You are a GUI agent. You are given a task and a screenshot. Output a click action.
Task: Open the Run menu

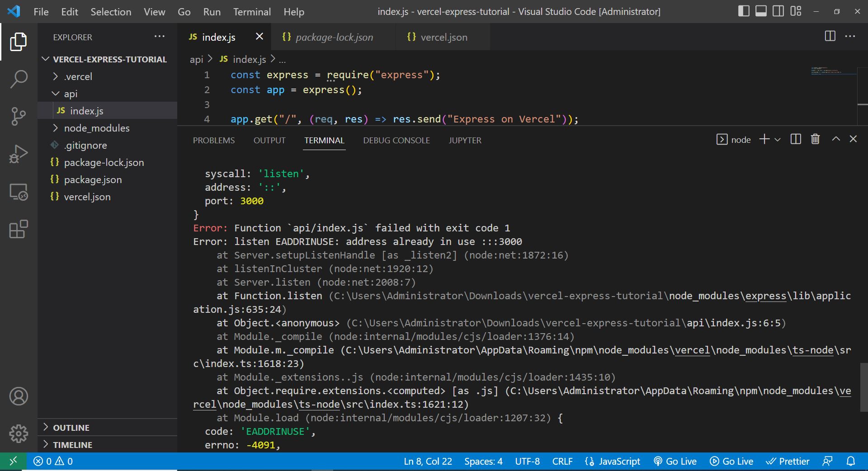tap(212, 12)
